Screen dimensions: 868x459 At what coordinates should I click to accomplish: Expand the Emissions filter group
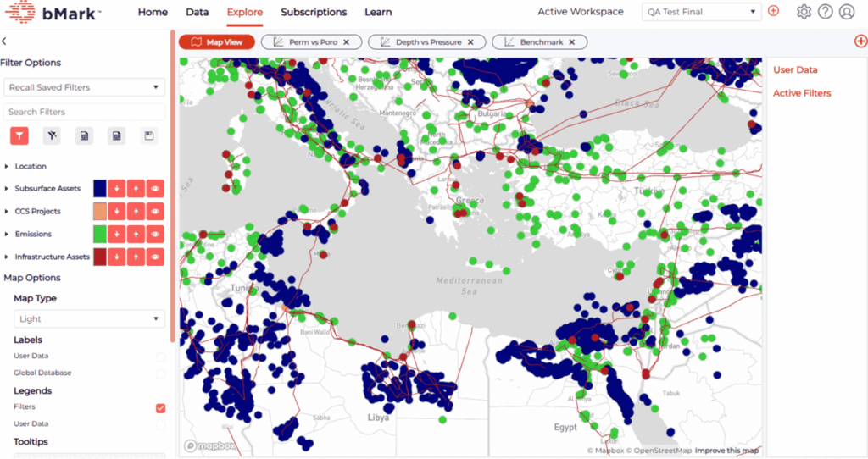7,234
